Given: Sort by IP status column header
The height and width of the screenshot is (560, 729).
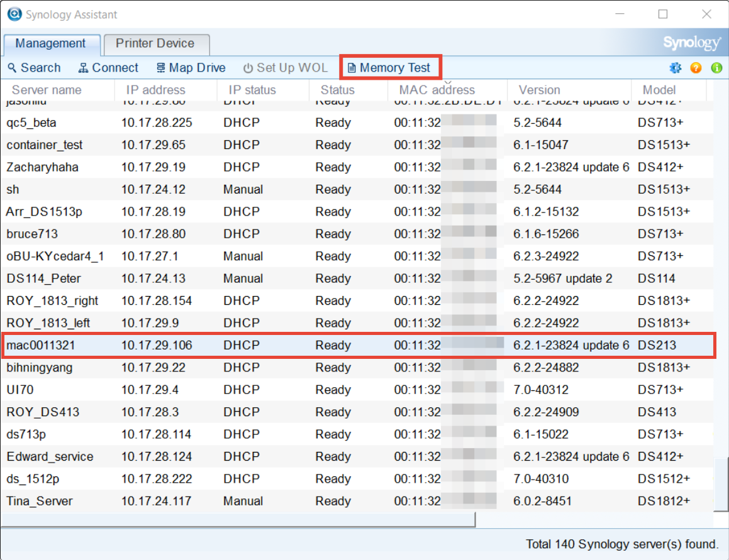Looking at the screenshot, I should (x=263, y=90).
